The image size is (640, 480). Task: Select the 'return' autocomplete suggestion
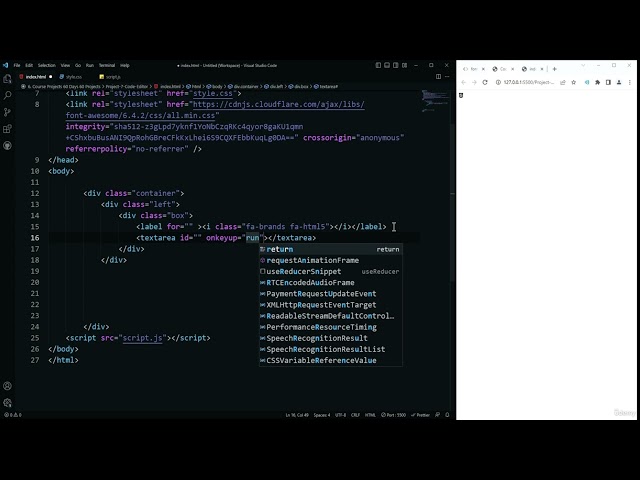click(x=331, y=249)
